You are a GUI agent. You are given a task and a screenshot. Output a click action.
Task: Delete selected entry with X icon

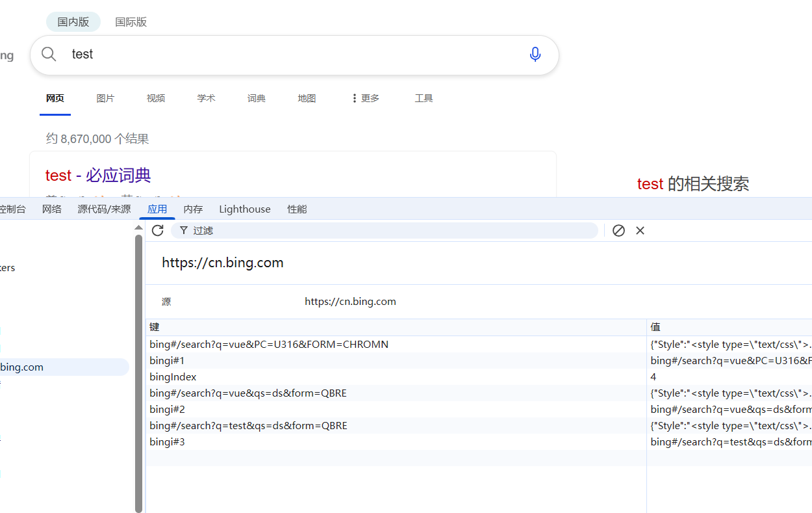click(640, 230)
